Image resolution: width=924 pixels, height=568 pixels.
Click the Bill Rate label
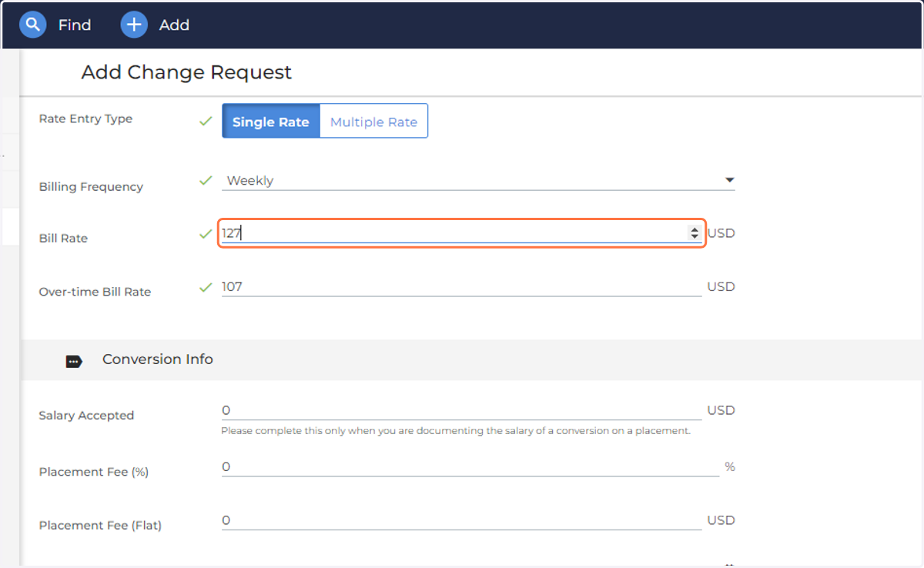coord(63,239)
